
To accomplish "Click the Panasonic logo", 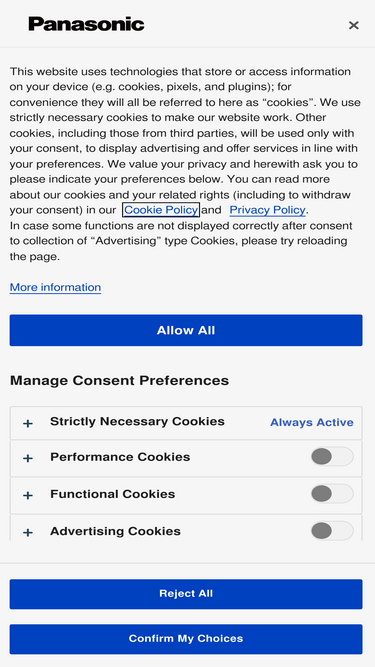I will (86, 24).
